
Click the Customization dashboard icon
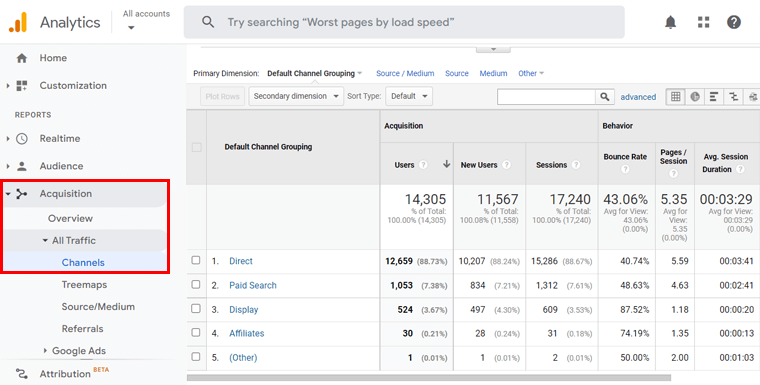pyautogui.click(x=22, y=86)
